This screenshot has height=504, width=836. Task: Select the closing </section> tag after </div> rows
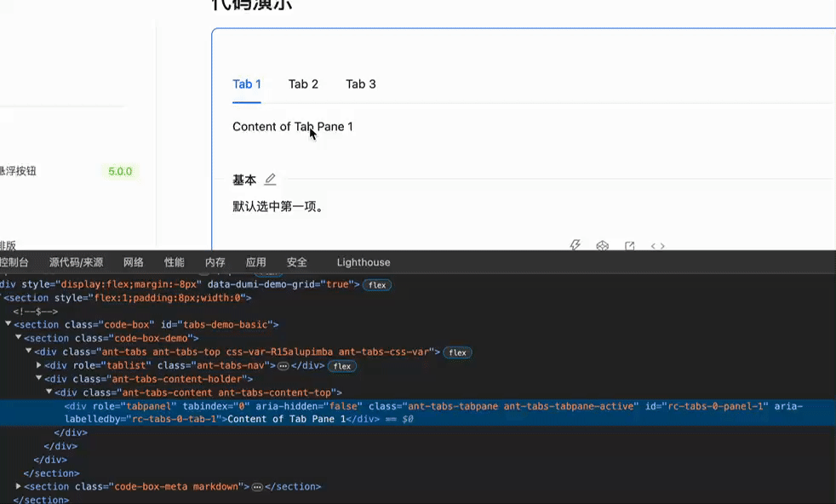coord(51,473)
